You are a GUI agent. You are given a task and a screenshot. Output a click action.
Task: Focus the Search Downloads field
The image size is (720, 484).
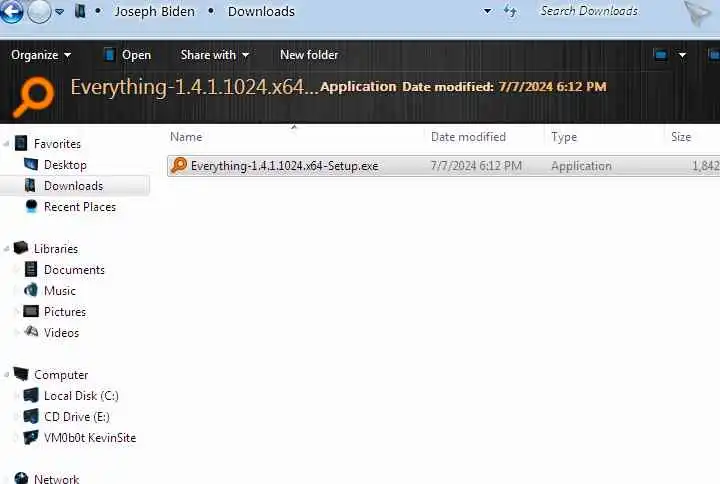click(x=589, y=11)
